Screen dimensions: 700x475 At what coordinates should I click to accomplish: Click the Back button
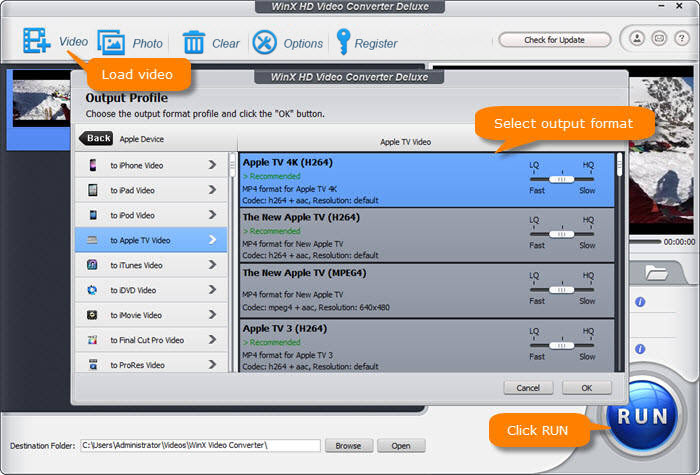coord(96,138)
